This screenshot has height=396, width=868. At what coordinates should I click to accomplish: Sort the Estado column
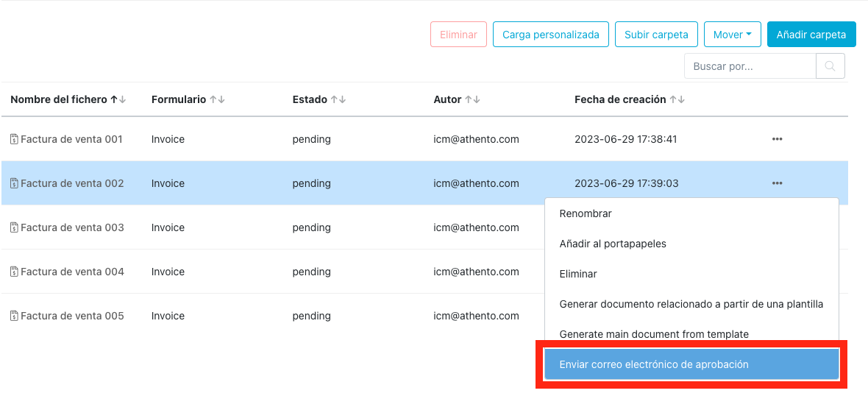(338, 99)
